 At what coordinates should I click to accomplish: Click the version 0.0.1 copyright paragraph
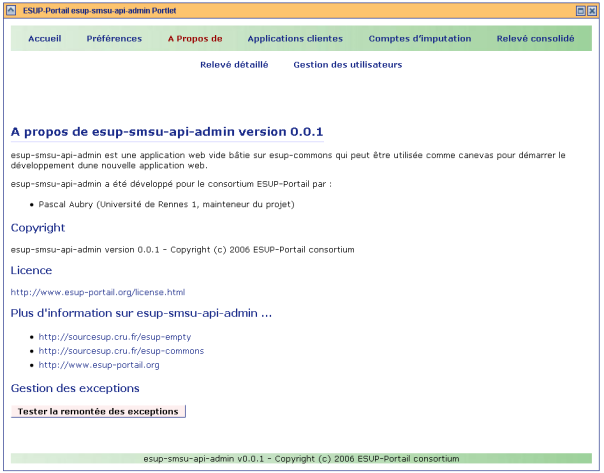click(183, 250)
